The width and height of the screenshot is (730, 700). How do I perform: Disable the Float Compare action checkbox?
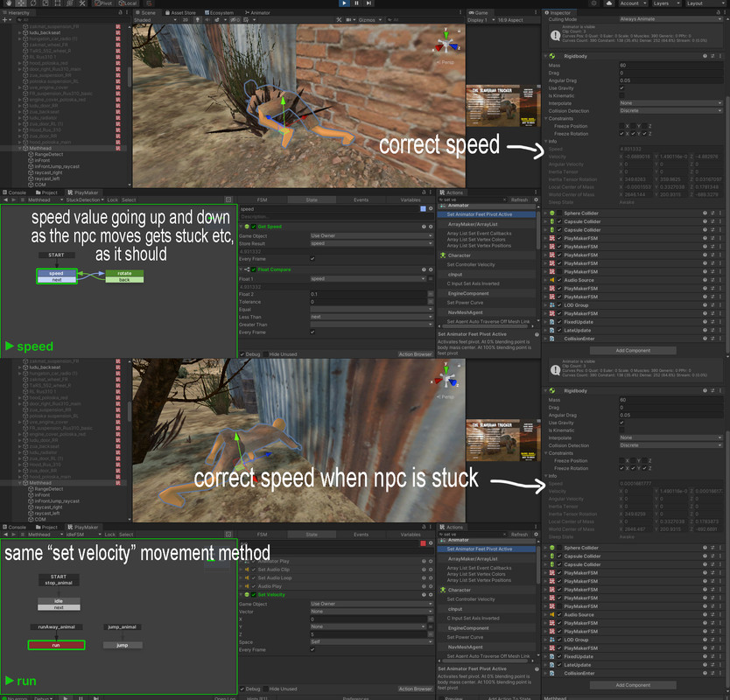[254, 269]
